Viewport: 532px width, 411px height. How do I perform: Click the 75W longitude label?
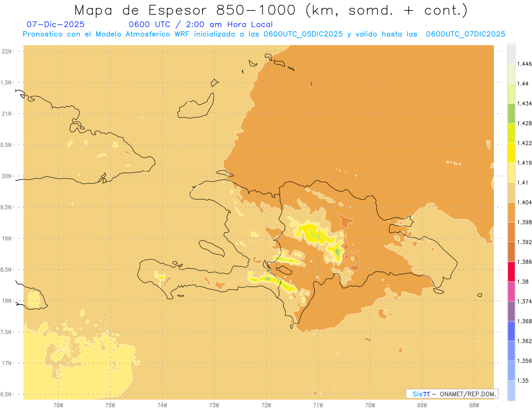[110, 405]
